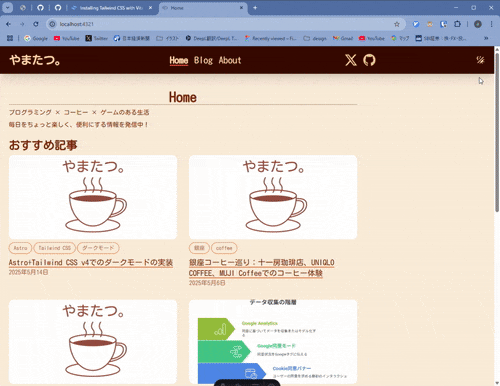Open the YouTube bookmark next to Gmail
500x386 pixels.
click(372, 38)
